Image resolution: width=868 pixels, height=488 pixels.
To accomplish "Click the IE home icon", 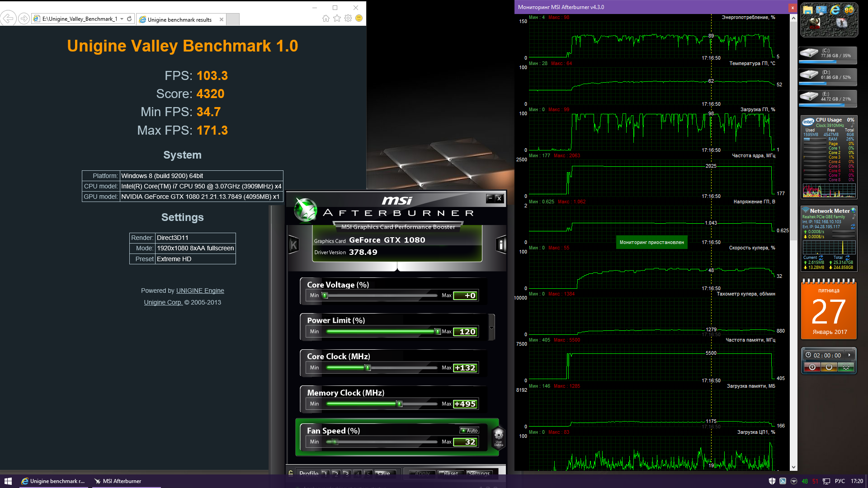I will pyautogui.click(x=326, y=19).
